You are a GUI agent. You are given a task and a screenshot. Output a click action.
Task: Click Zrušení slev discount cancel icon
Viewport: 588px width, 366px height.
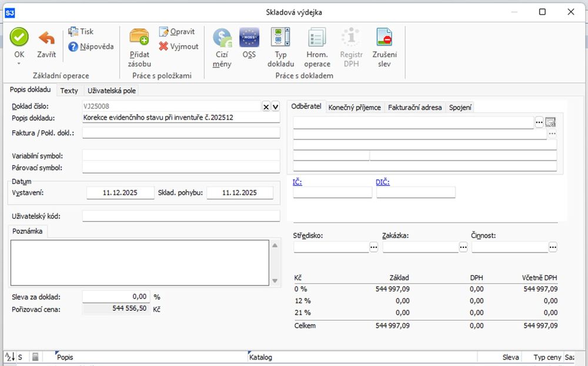tap(385, 38)
